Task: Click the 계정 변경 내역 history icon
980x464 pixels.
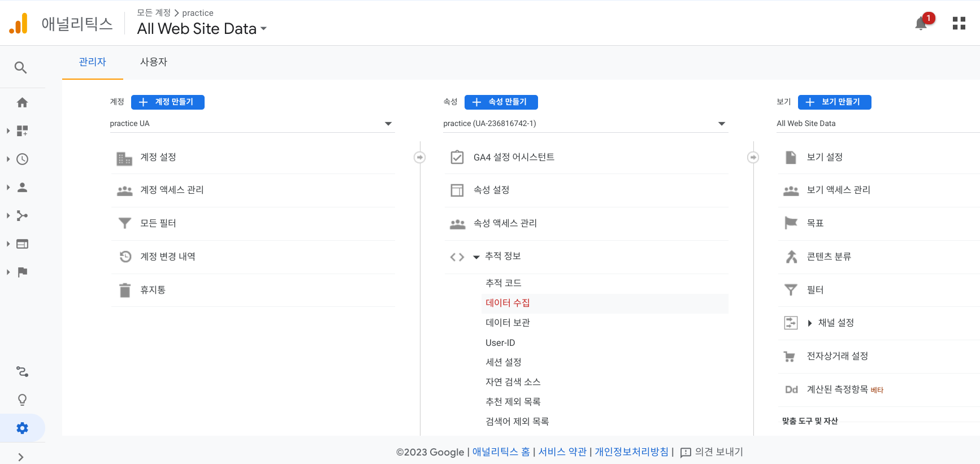Action: [x=125, y=257]
